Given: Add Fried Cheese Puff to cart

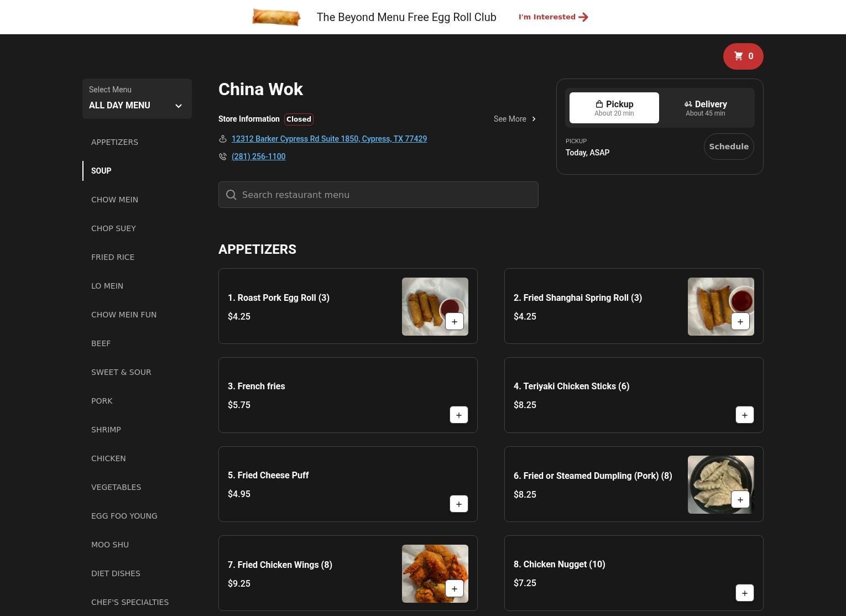Looking at the screenshot, I should [x=458, y=504].
